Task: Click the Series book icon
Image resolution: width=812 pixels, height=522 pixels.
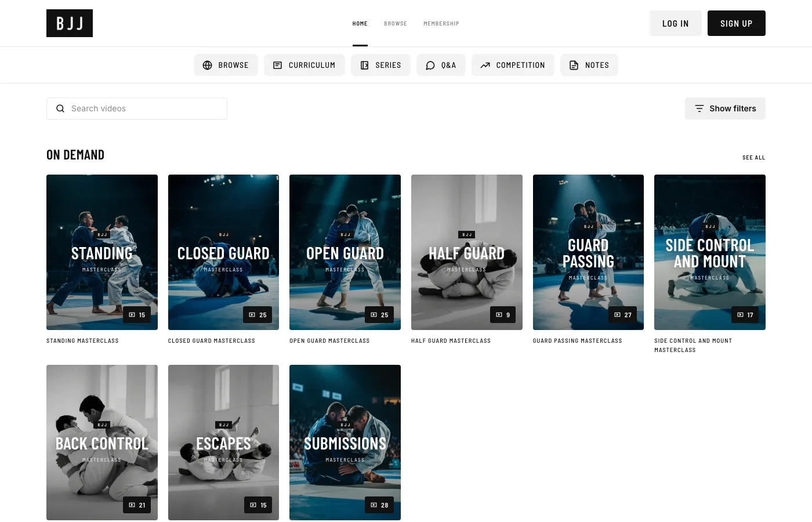Action: coord(364,65)
